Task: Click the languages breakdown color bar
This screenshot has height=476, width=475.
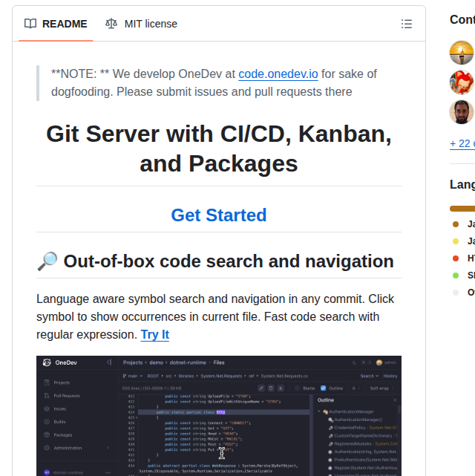Action: tap(462, 209)
